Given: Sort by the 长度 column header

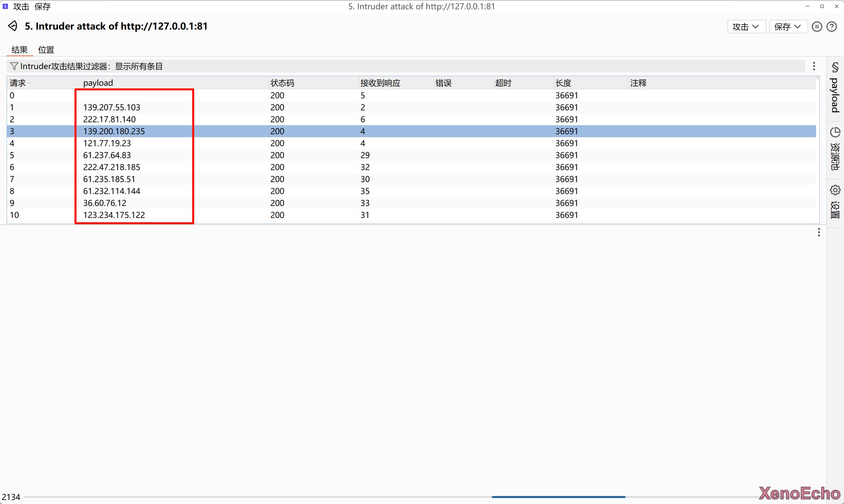Looking at the screenshot, I should click(563, 83).
